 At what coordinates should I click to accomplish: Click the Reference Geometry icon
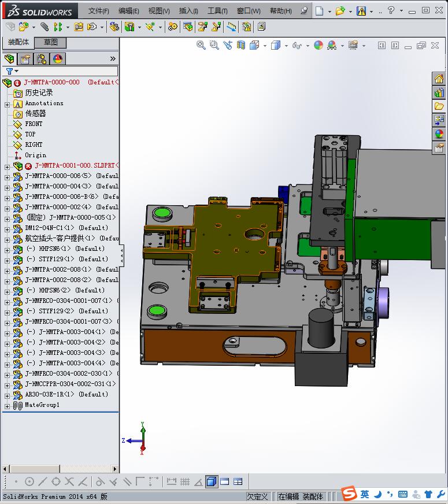click(x=150, y=27)
